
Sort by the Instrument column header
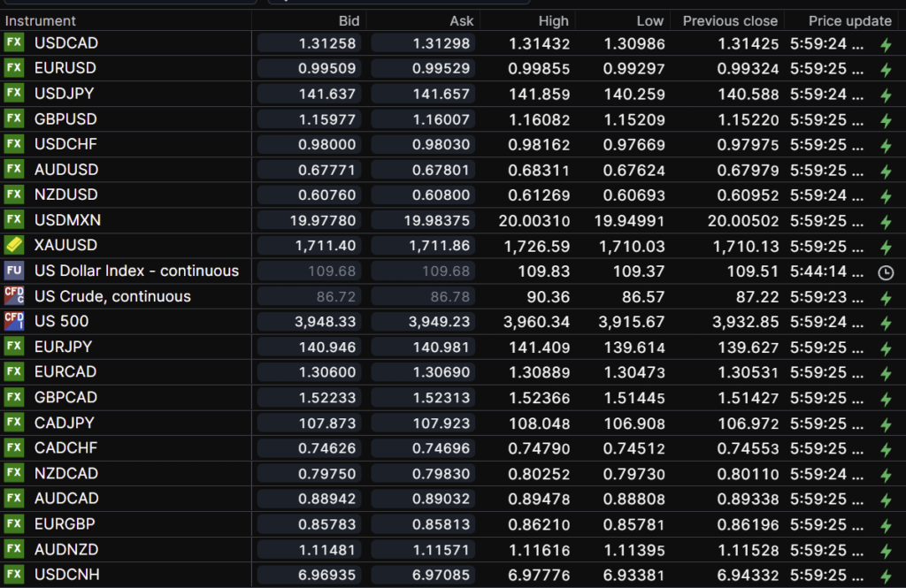click(41, 20)
